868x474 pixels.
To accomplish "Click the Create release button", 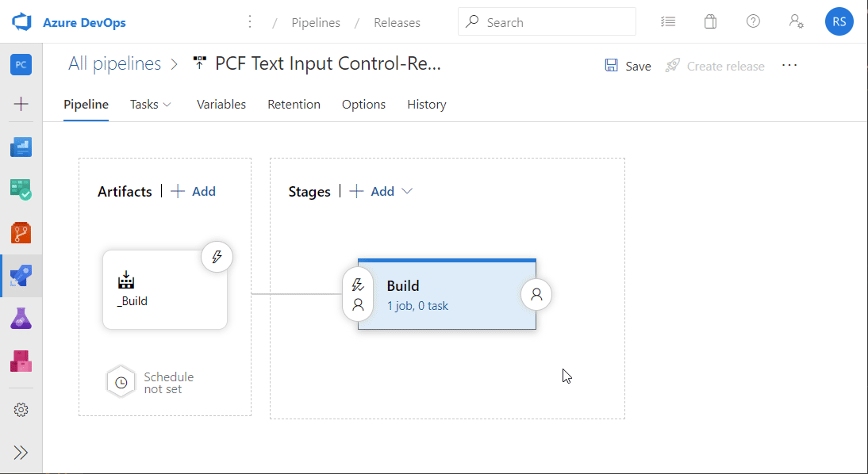I will 715,66.
